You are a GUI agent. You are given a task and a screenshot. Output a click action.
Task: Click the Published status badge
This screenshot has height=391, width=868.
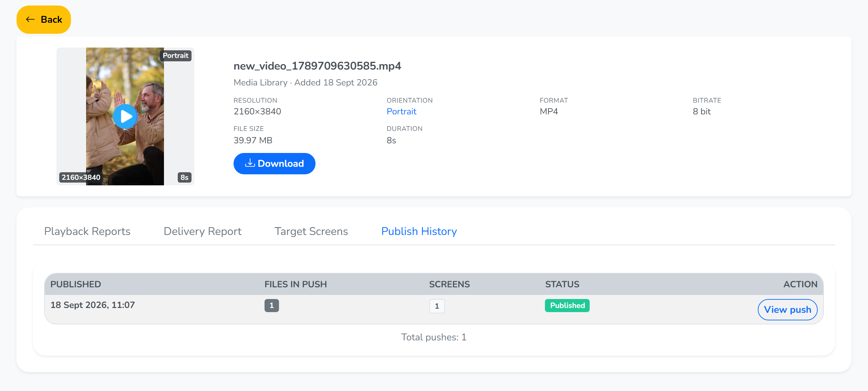coord(567,306)
